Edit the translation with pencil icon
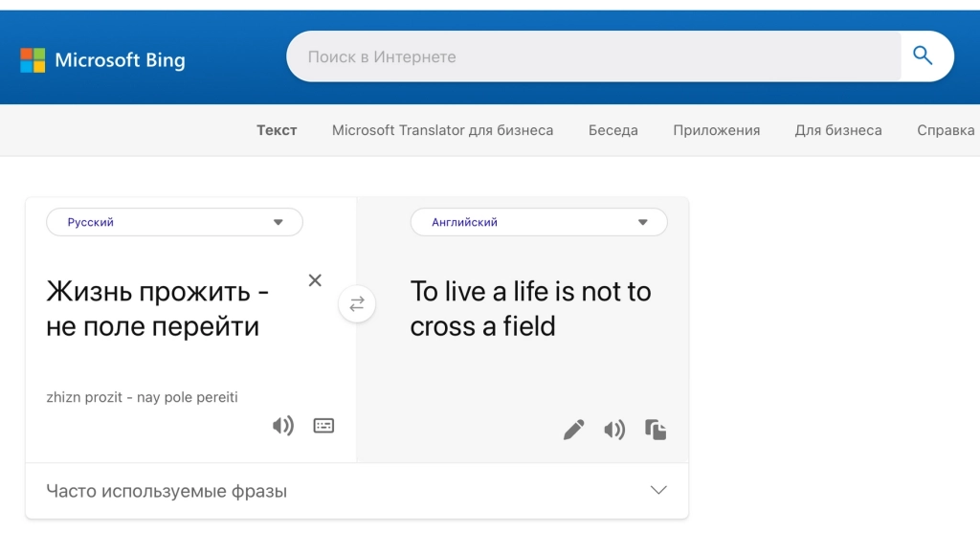This screenshot has height=555, width=980. pyautogui.click(x=574, y=430)
